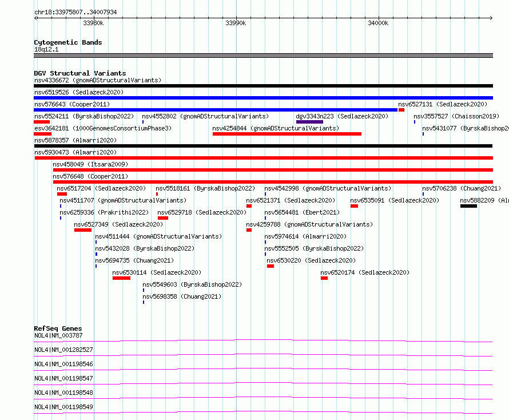
Task: Click nsv6529718 (Sedlazeck2020) label
Action: point(202,212)
